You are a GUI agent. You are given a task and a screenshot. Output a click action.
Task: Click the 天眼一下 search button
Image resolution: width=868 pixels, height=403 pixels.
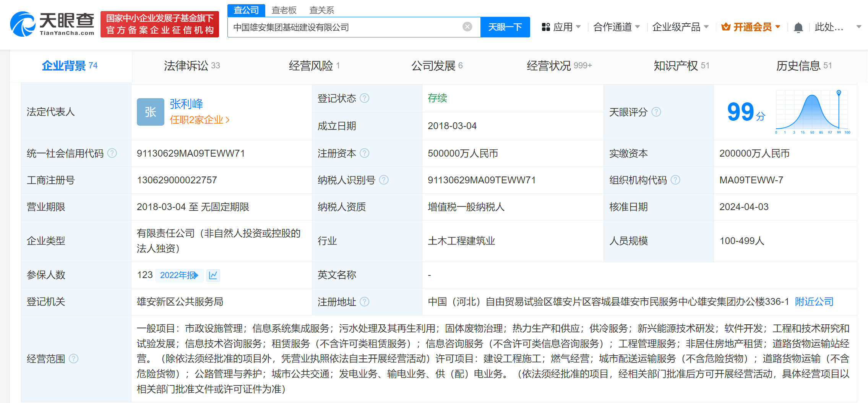coord(505,27)
